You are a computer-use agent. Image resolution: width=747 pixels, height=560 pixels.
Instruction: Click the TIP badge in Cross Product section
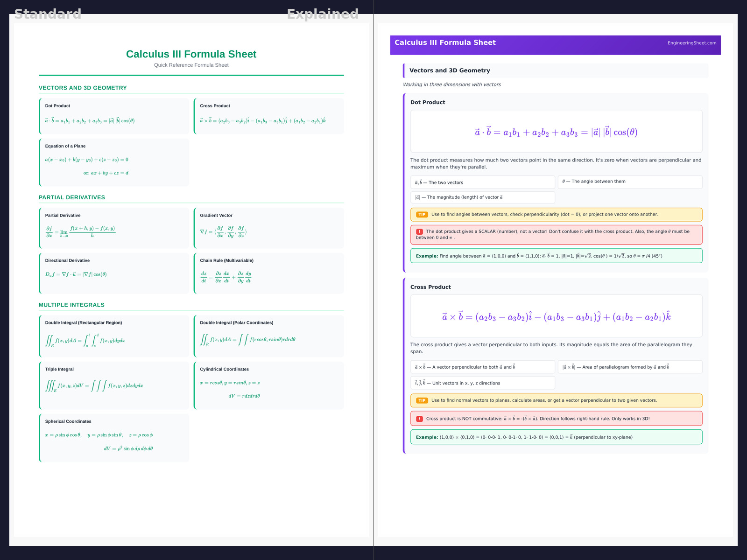[422, 400]
